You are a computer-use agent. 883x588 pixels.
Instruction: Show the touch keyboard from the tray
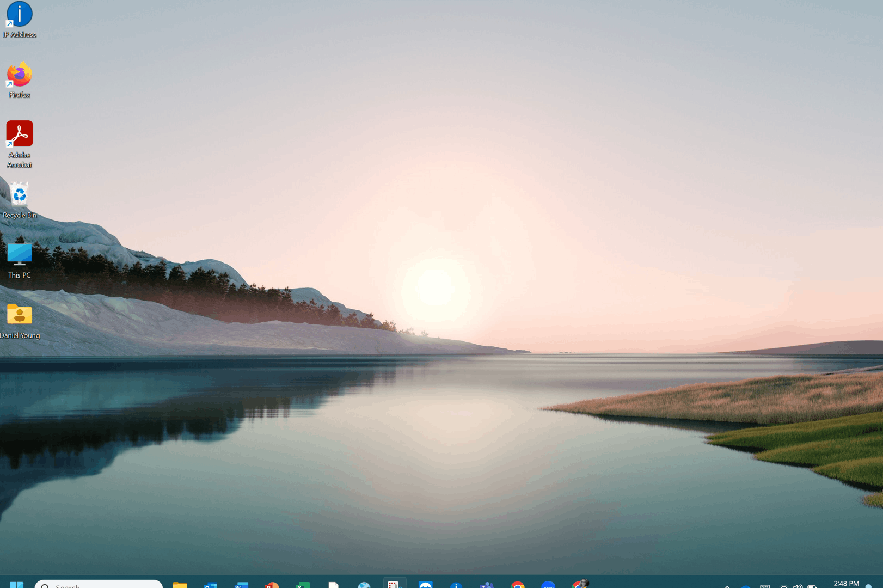click(765, 585)
